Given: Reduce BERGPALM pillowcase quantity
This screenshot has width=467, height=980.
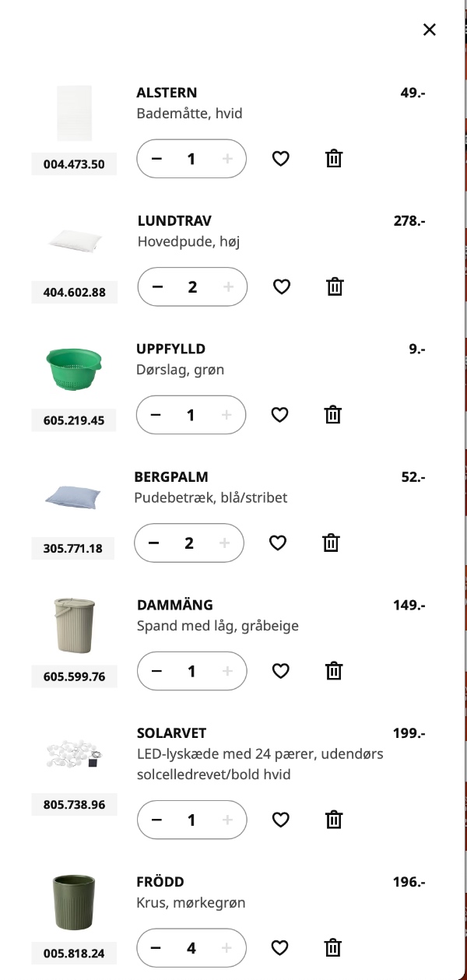Looking at the screenshot, I should pyautogui.click(x=154, y=543).
